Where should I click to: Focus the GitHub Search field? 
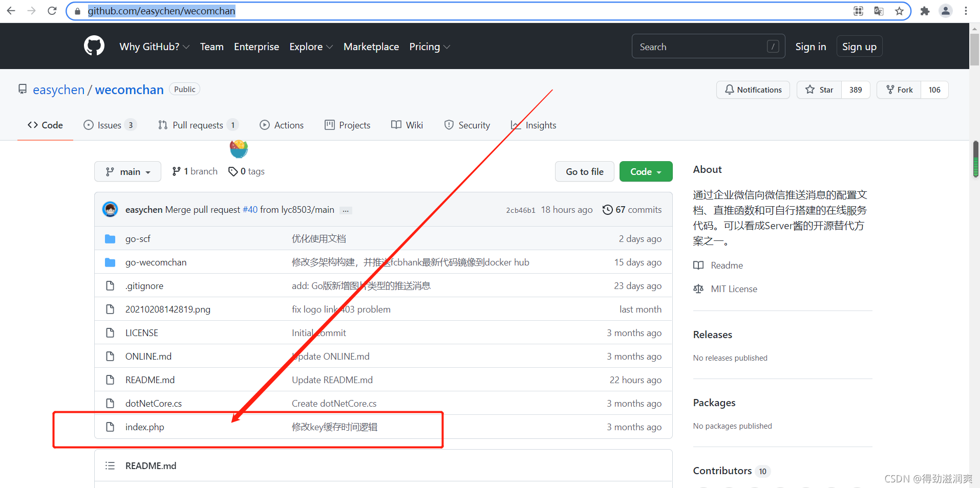pyautogui.click(x=708, y=47)
